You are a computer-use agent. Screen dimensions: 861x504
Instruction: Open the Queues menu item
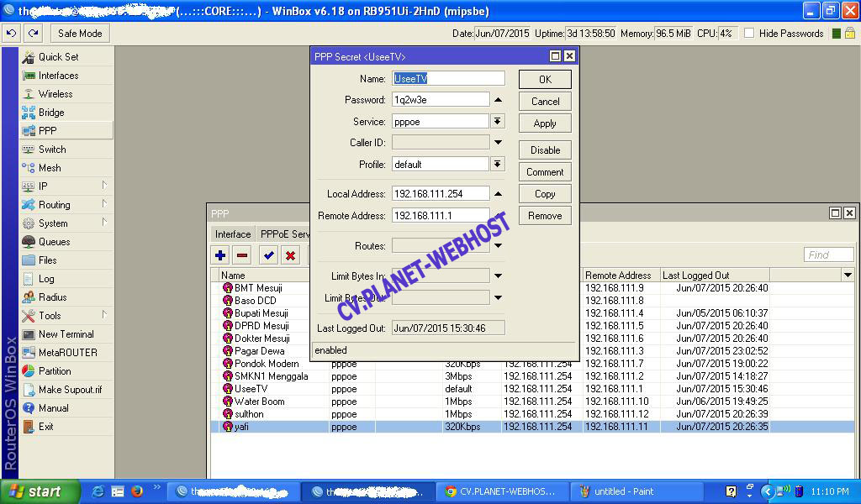(54, 242)
